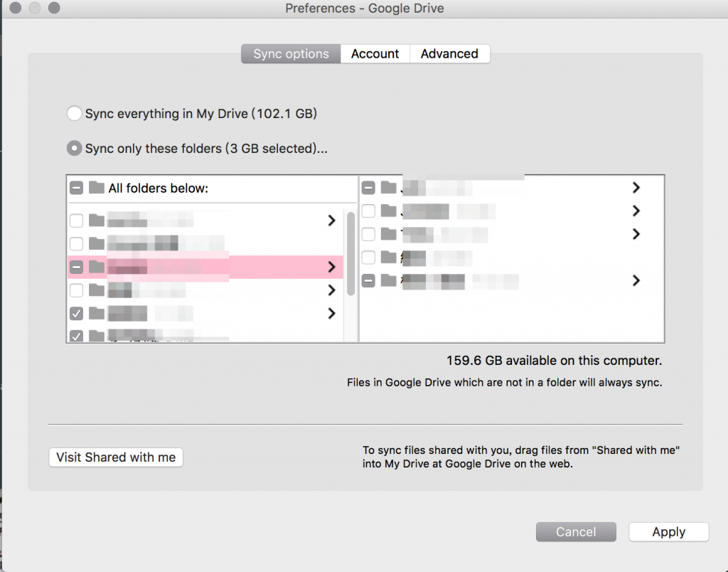Select the Sync options tab
This screenshot has width=728, height=572.
(291, 54)
